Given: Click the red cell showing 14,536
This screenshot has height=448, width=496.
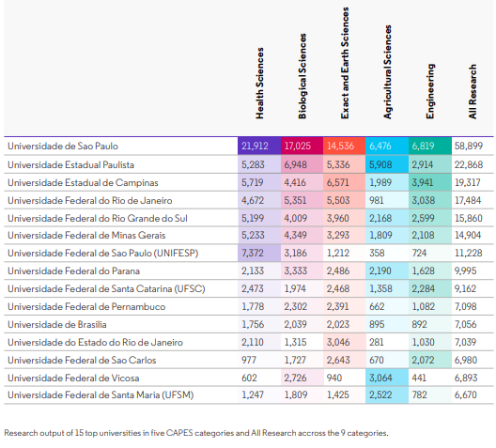Looking at the screenshot, I should (x=344, y=146).
